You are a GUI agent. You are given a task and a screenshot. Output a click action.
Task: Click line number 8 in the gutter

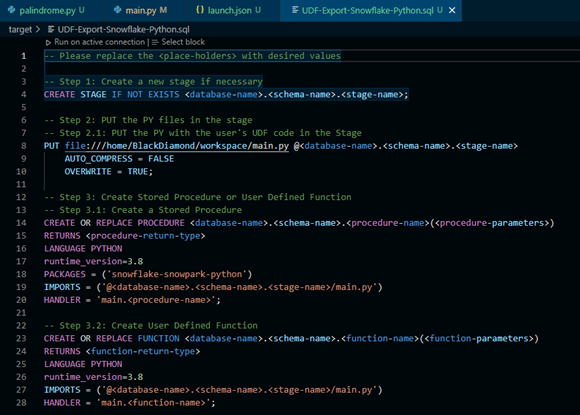[x=24, y=146]
